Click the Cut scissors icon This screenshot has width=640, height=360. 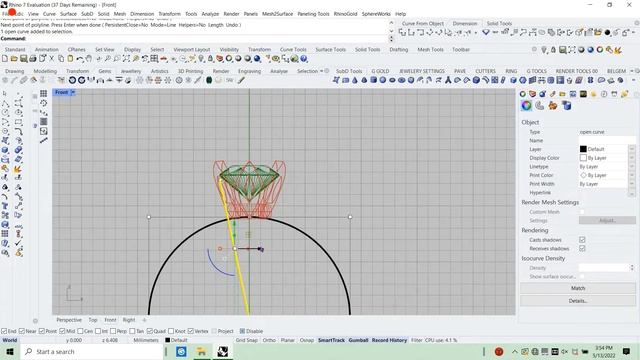point(52,59)
